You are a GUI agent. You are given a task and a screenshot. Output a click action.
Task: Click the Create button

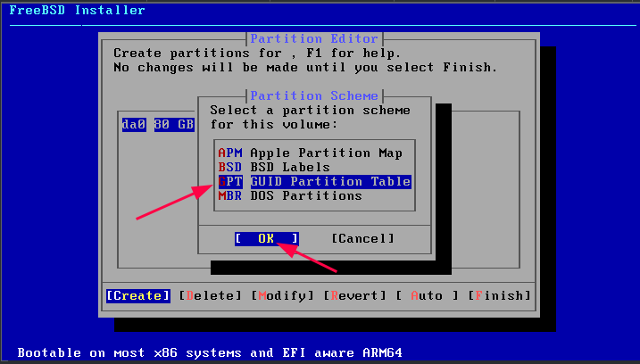pyautogui.click(x=138, y=295)
